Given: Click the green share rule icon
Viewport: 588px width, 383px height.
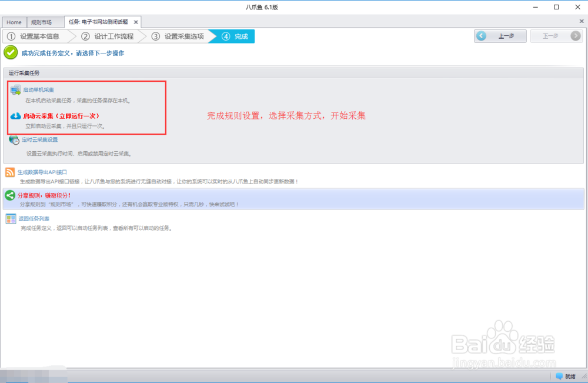Looking at the screenshot, I should [10, 195].
